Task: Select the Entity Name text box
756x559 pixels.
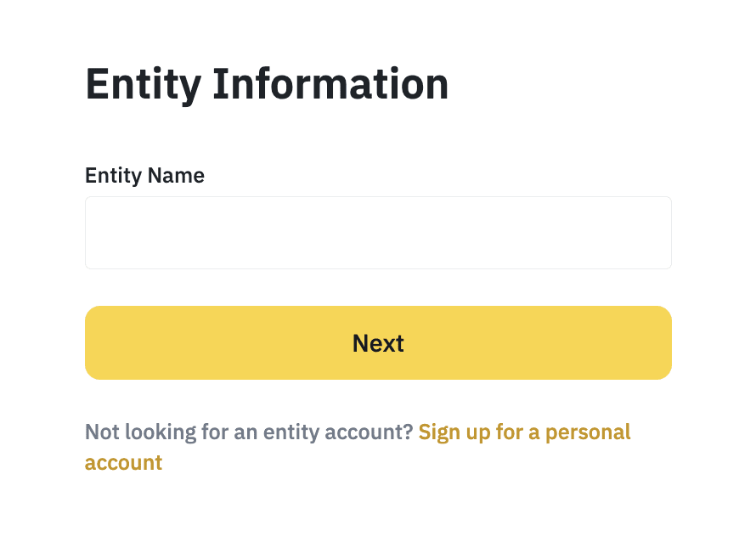Action: [x=378, y=233]
